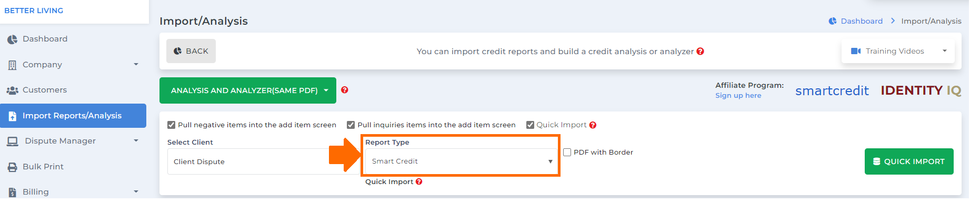Click the green Quick Import button

[909, 161]
